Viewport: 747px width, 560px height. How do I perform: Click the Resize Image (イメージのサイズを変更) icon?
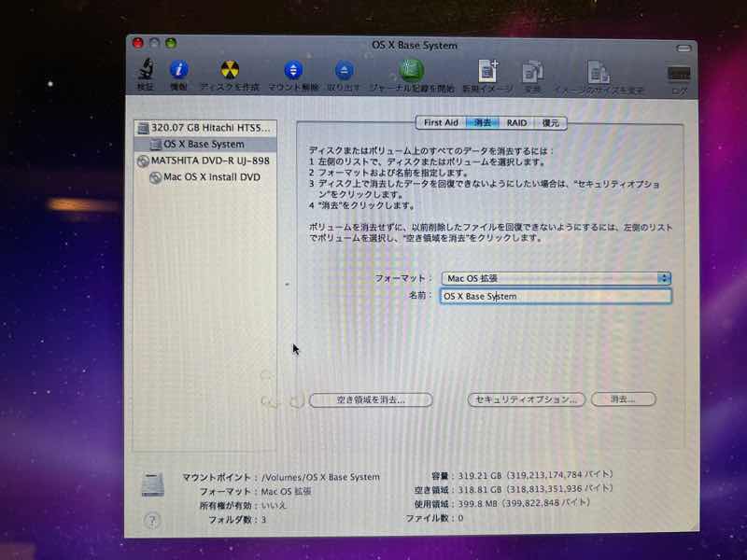(x=598, y=74)
